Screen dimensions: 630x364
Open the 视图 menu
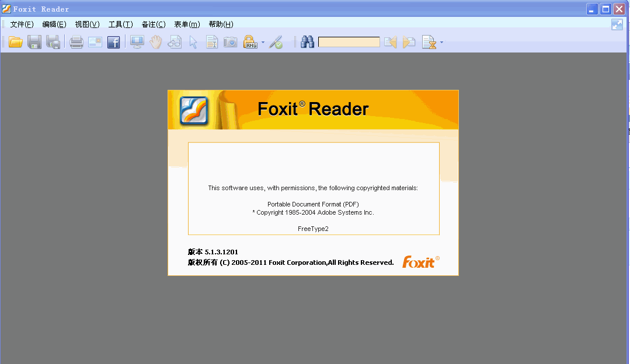[86, 24]
